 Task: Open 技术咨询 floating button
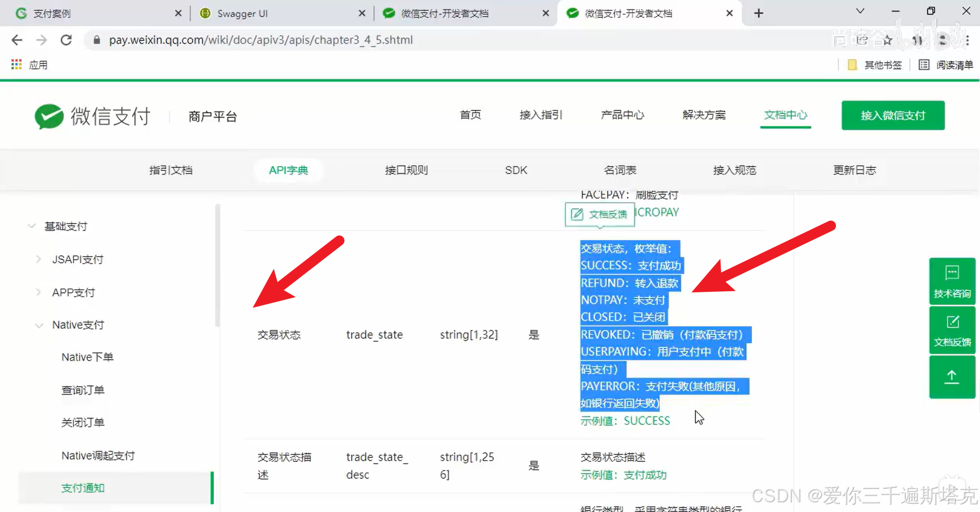[952, 281]
